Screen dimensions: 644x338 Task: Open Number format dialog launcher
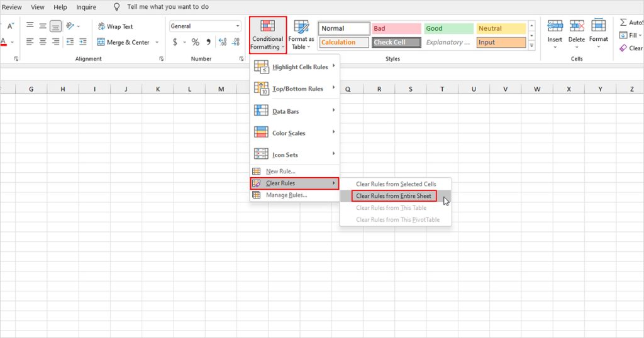pos(241,58)
